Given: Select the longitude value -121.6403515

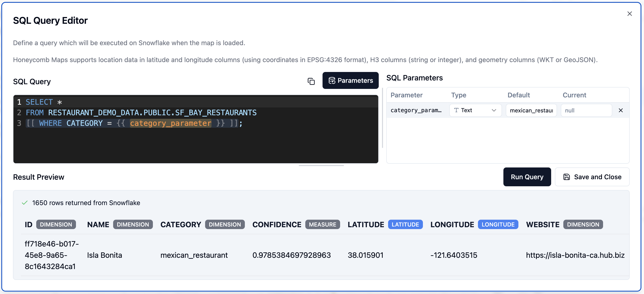Looking at the screenshot, I should point(454,255).
